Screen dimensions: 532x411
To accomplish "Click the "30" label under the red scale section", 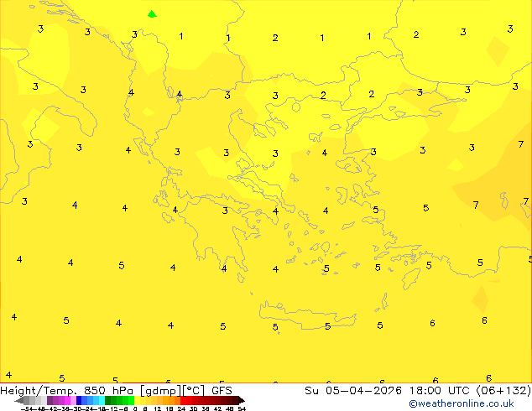I will [193, 408].
